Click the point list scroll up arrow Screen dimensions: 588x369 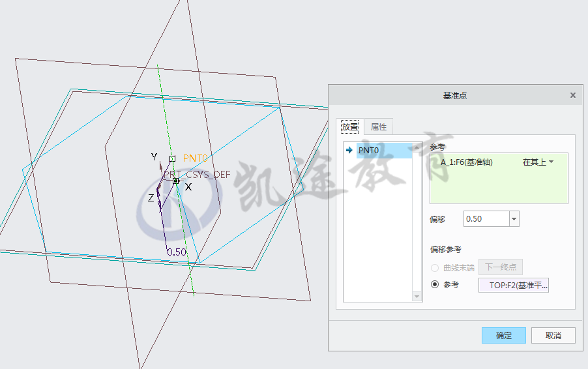click(417, 147)
